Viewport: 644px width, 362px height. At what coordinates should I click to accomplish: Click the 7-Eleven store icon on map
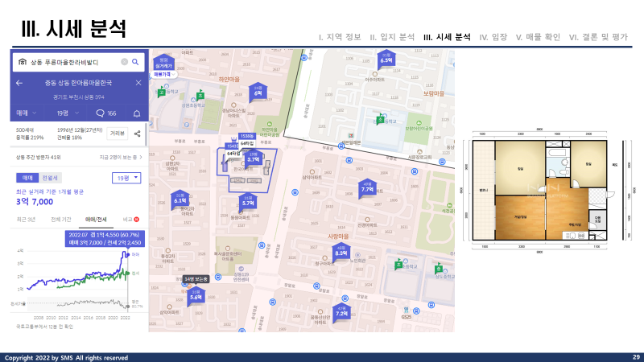pos(351,135)
